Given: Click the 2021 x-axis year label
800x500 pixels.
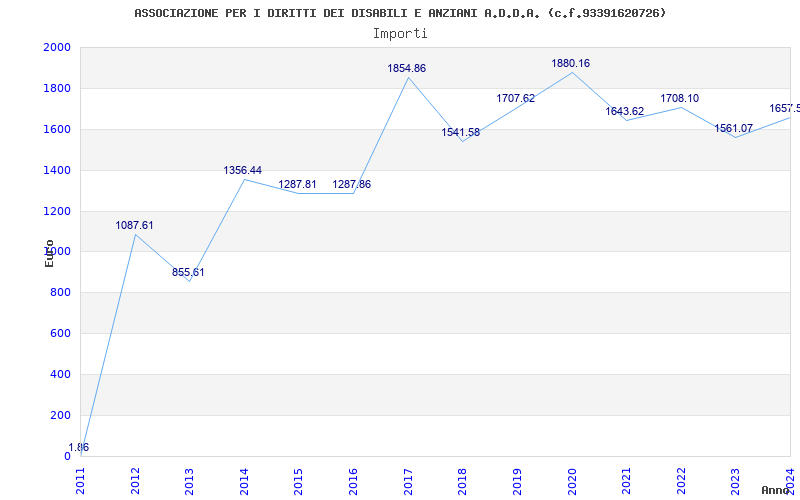Looking at the screenshot, I should point(626,482).
